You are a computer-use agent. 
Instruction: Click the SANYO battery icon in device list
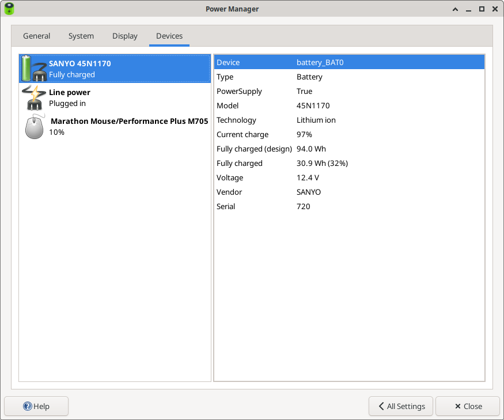pyautogui.click(x=33, y=69)
